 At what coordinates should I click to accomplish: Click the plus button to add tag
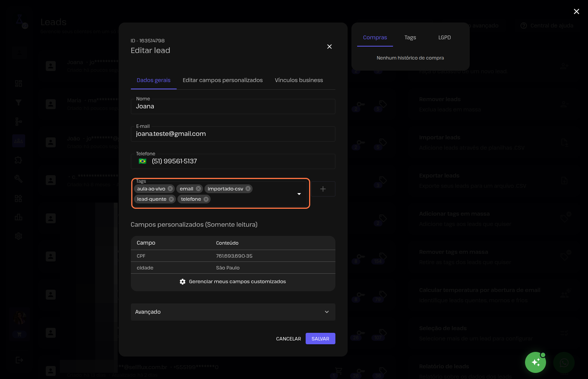tap(323, 189)
